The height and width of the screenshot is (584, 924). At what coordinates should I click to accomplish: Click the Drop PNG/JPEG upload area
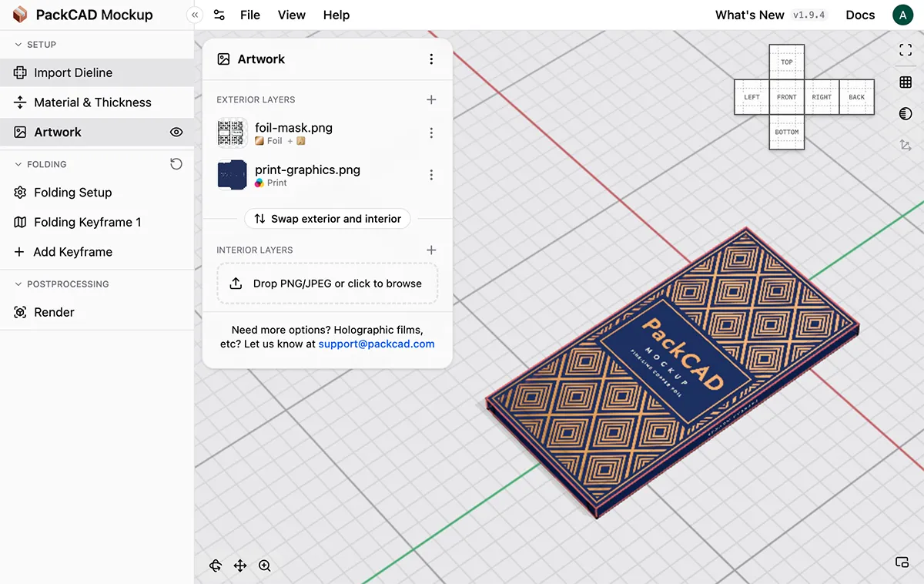coord(327,284)
